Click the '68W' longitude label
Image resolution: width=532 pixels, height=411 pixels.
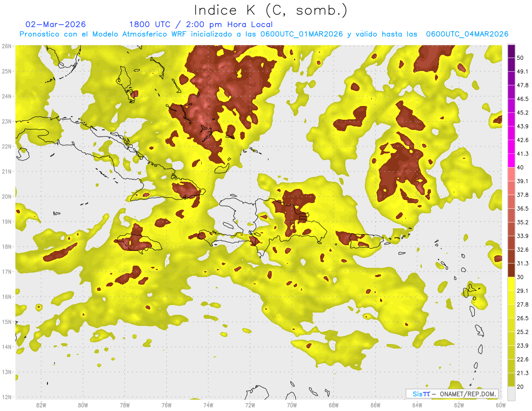pos(334,405)
